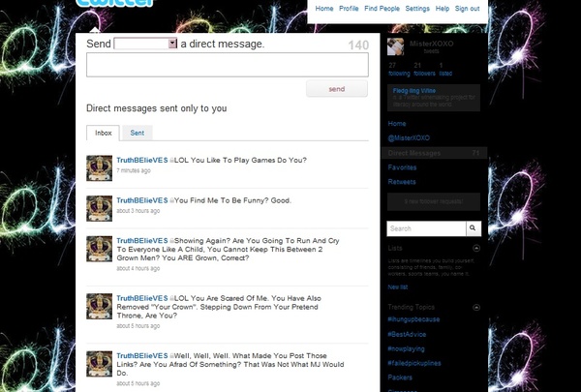581x392 pixels.
Task: Select the Inbox tab
Action: tap(103, 133)
